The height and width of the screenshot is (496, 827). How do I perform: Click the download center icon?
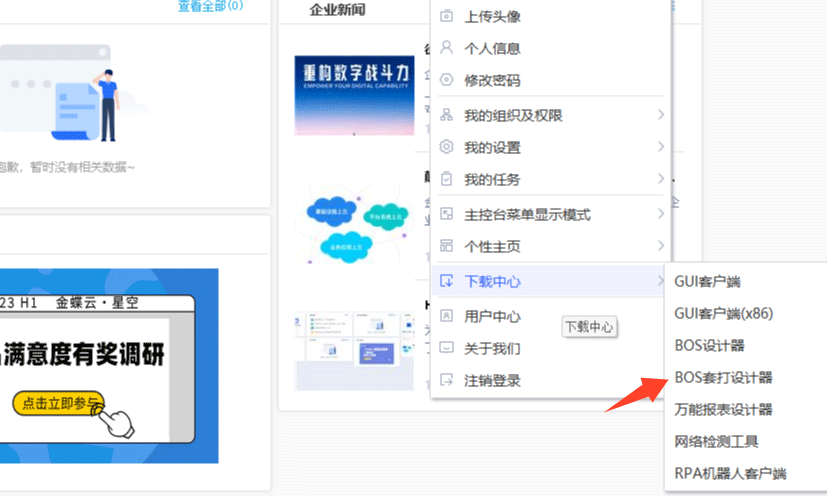pyautogui.click(x=446, y=281)
